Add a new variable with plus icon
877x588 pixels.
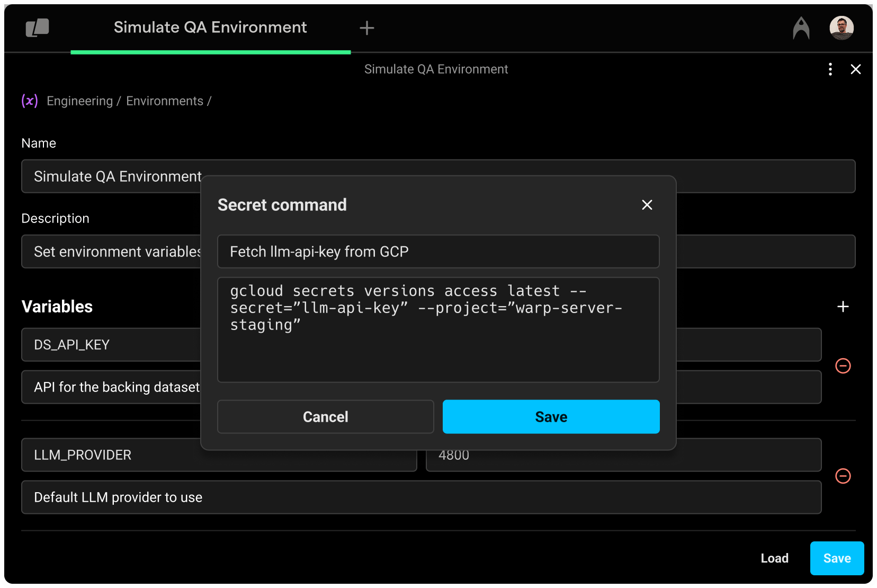coord(843,307)
